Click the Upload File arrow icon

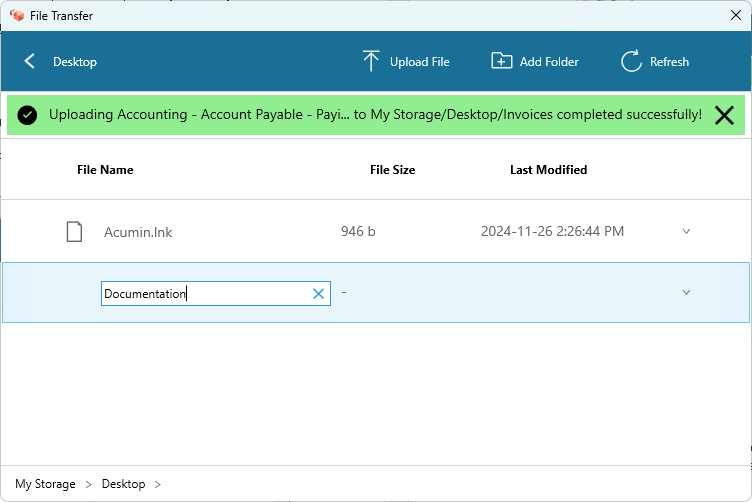(x=371, y=61)
